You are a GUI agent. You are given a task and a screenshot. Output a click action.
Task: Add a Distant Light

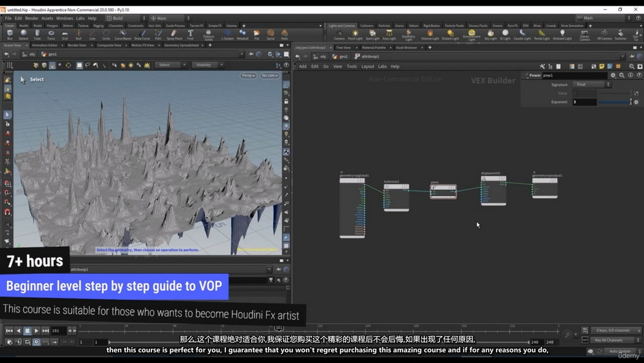451,35
